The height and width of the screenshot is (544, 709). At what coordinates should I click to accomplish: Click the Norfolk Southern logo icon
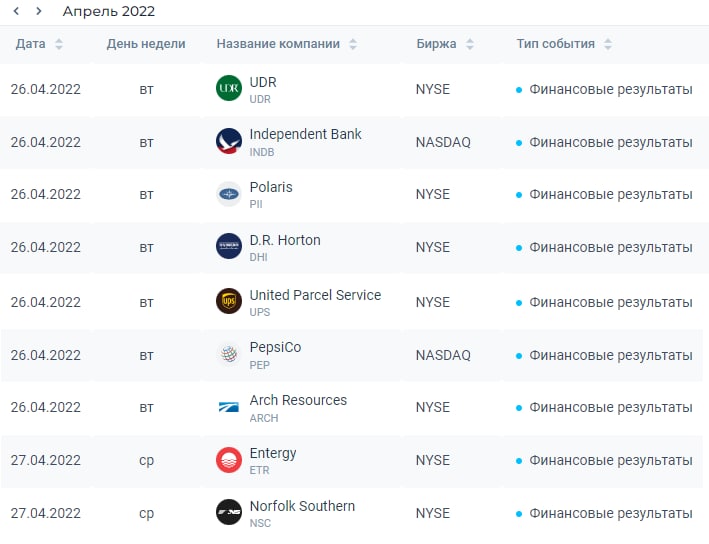pyautogui.click(x=229, y=512)
